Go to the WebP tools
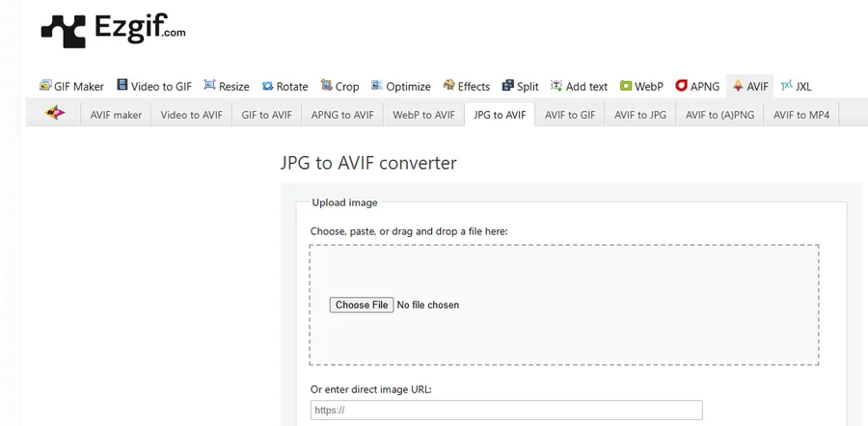This screenshot has height=426, width=868. click(x=641, y=86)
